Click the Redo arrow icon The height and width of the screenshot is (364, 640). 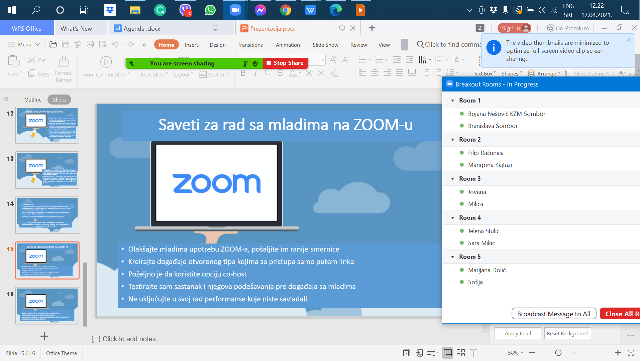point(131,44)
